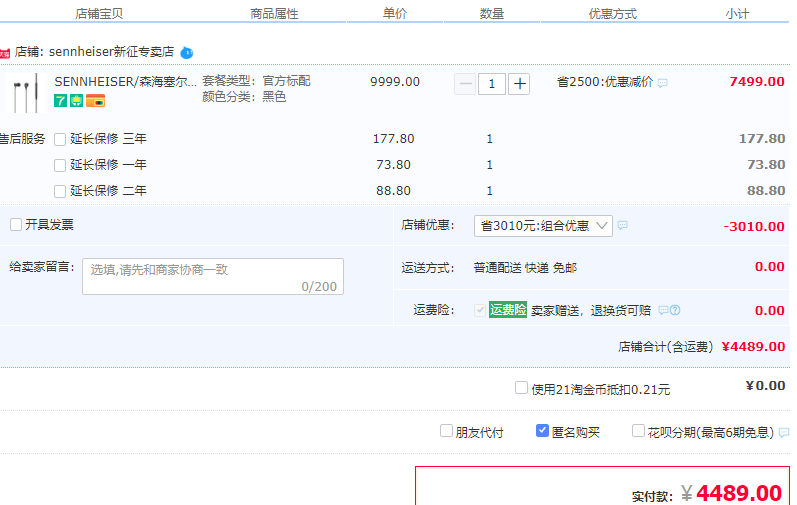Uncheck 匿名购买 checkbox

point(542,431)
